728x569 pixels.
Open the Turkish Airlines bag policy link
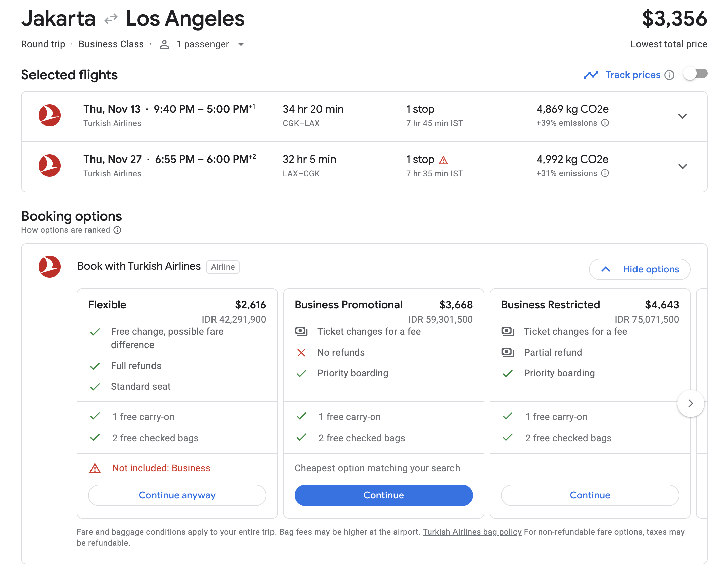472,532
